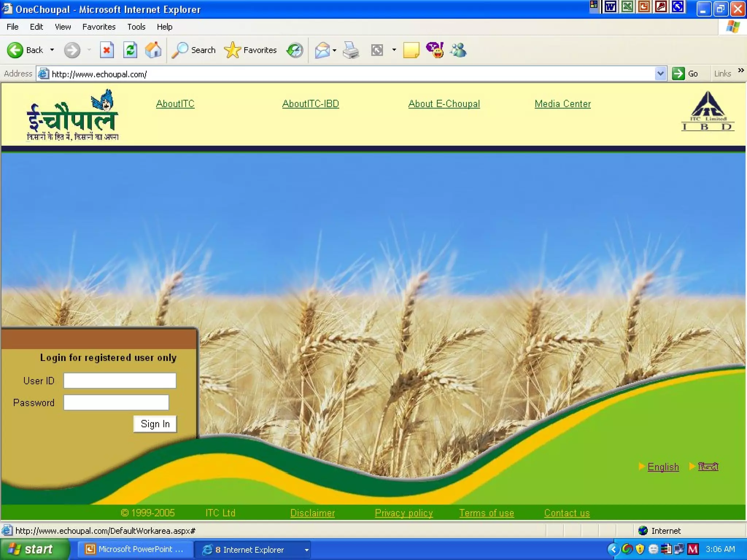Click the Stop loading icon
This screenshot has width=747, height=560.
click(107, 50)
